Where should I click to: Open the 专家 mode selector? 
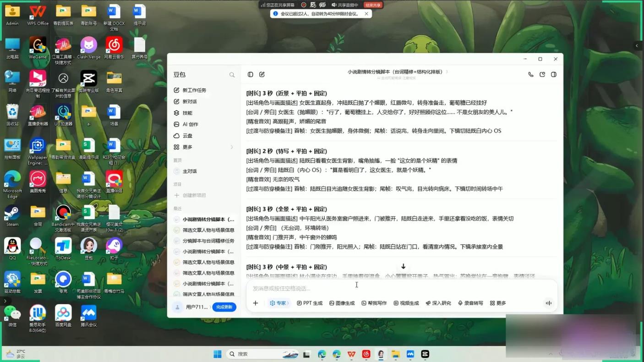point(278,303)
